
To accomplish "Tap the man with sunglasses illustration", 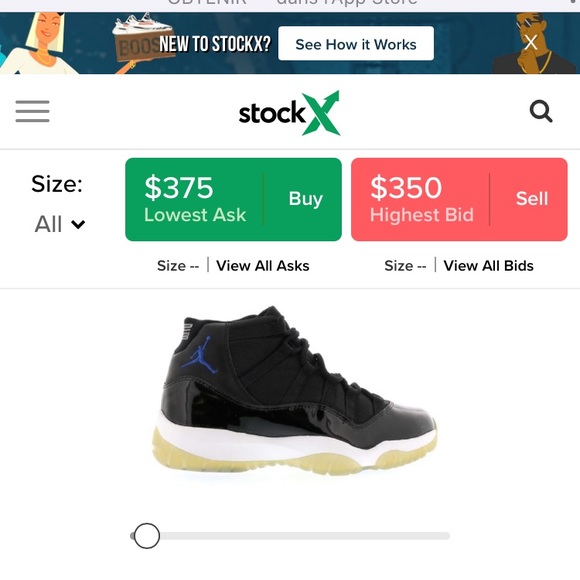I will (x=533, y=44).
